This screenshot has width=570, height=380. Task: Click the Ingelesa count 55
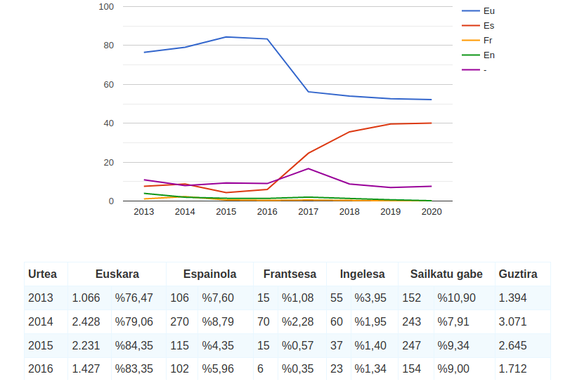338,298
